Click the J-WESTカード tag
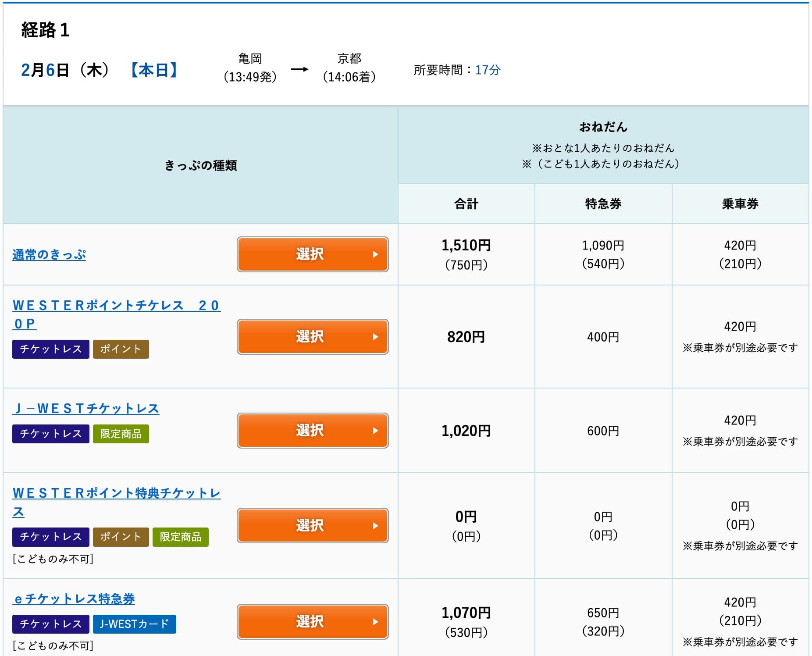 (135, 624)
